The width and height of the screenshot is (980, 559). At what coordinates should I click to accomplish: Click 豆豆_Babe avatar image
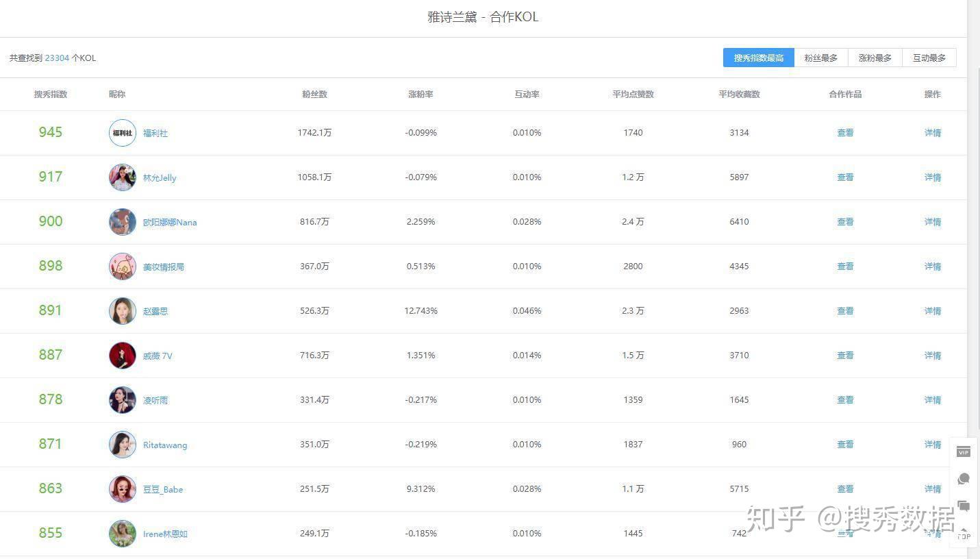click(123, 489)
